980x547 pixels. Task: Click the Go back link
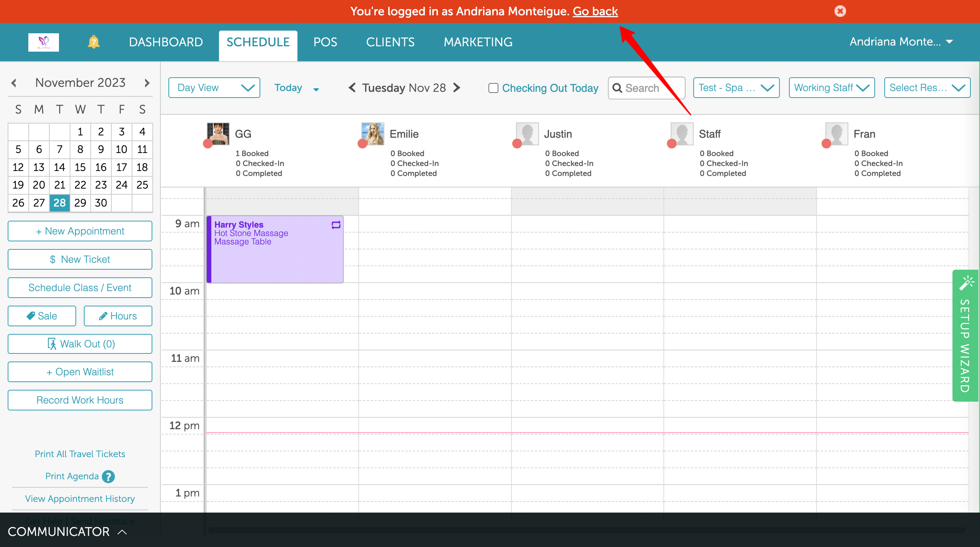pyautogui.click(x=595, y=11)
